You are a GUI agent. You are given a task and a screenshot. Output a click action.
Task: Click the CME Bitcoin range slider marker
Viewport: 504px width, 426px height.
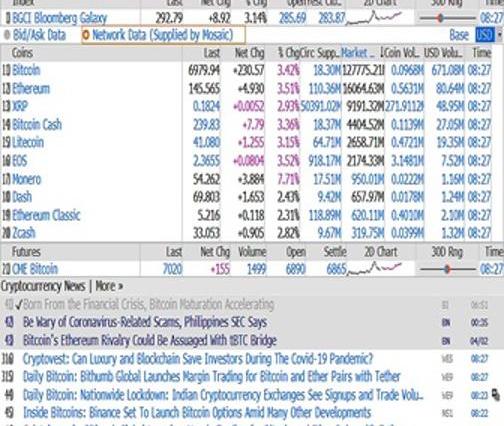pyautogui.click(x=447, y=269)
